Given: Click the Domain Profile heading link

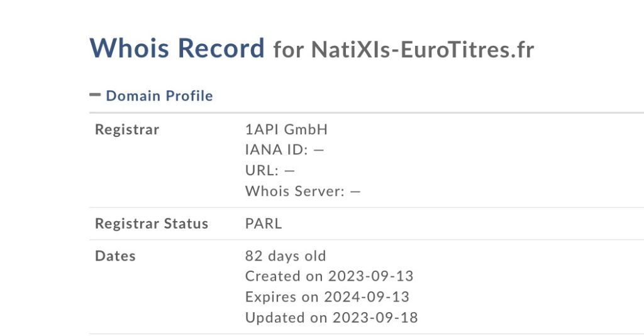Looking at the screenshot, I should [x=159, y=95].
